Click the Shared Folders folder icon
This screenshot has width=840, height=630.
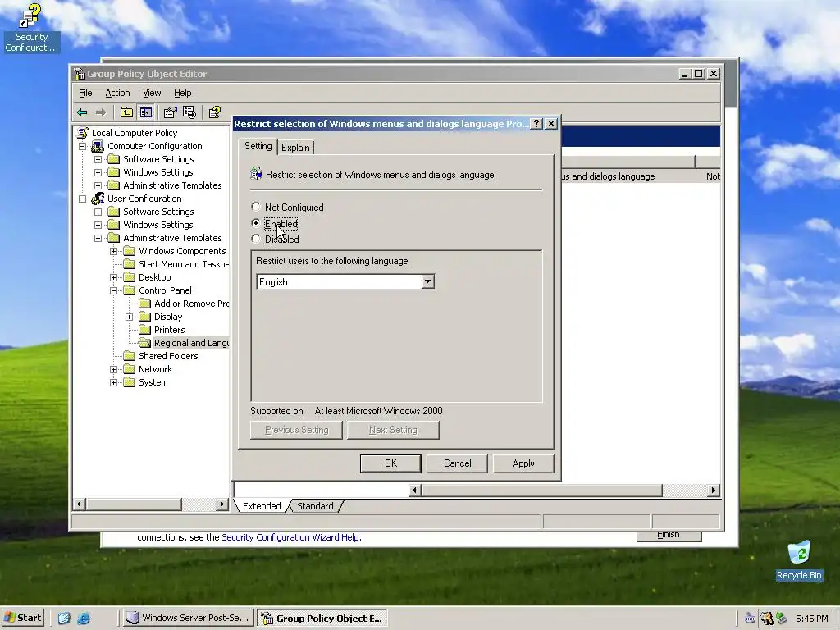[x=129, y=356]
